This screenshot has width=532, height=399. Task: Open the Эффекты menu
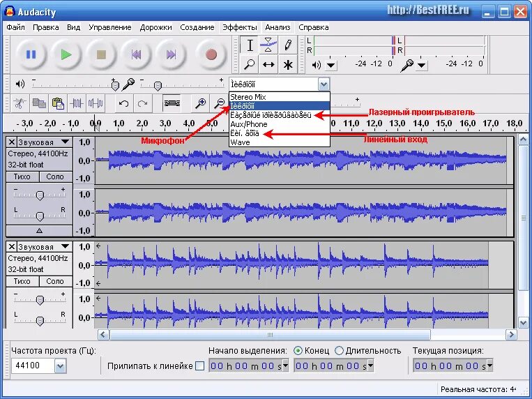point(240,27)
